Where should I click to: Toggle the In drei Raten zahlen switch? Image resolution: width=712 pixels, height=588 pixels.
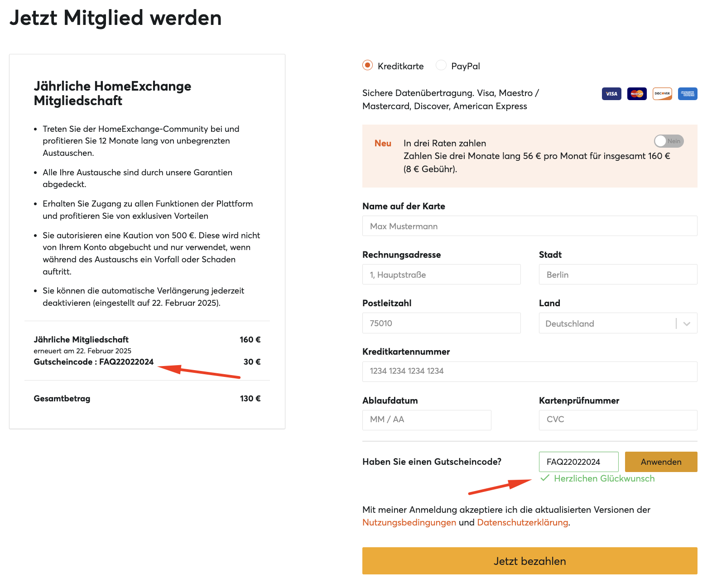669,141
